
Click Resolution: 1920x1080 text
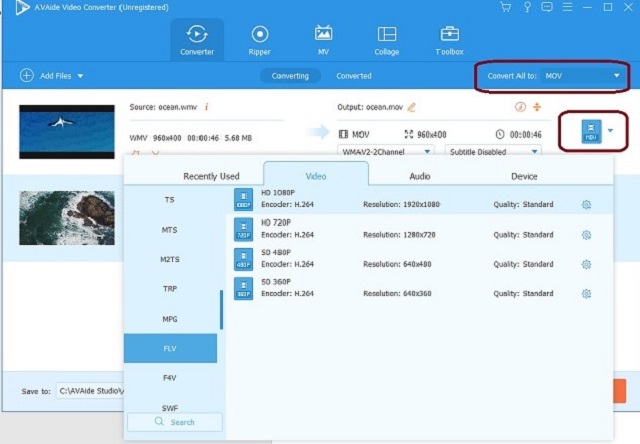[401, 204]
